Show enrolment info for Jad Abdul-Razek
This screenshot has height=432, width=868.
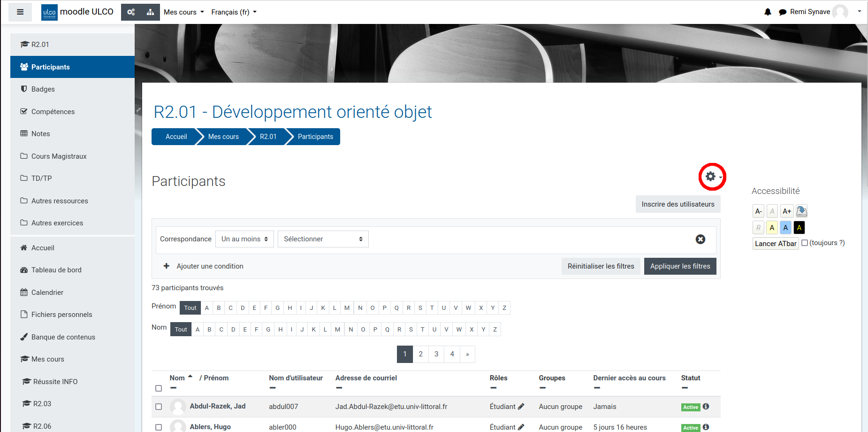[706, 407]
